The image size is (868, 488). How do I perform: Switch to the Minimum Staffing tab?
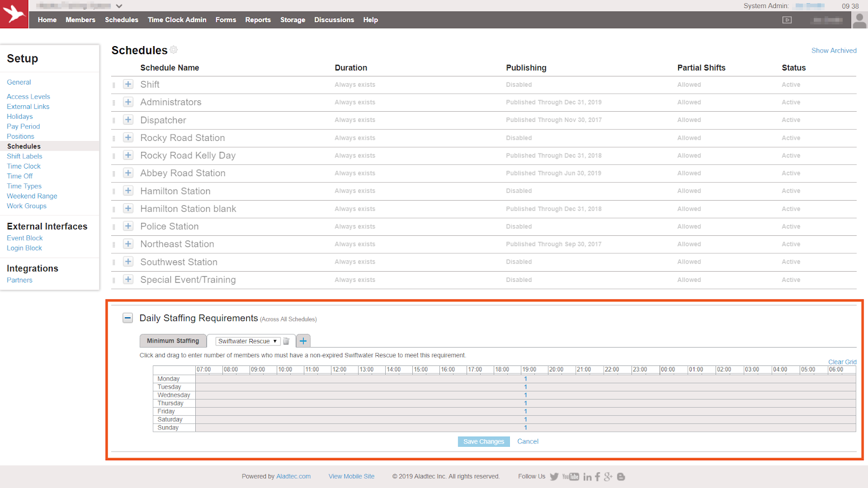(173, 341)
